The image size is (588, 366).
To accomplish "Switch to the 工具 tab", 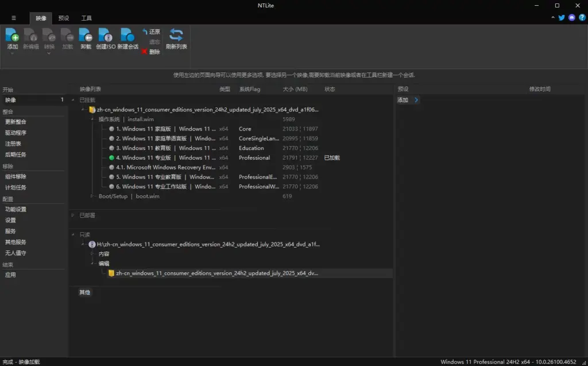I will [87, 18].
